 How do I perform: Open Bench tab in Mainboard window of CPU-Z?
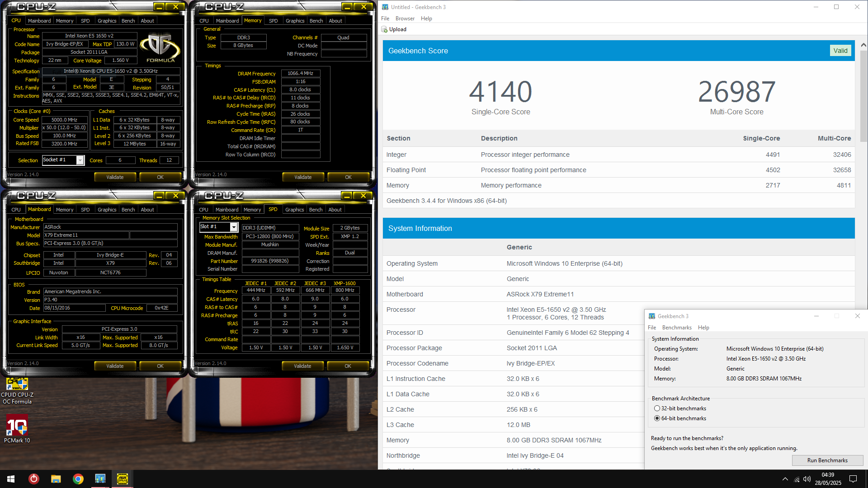128,210
